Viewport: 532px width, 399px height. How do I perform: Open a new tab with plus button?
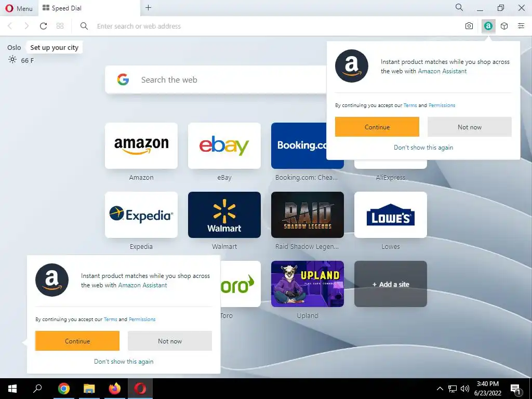(x=148, y=8)
